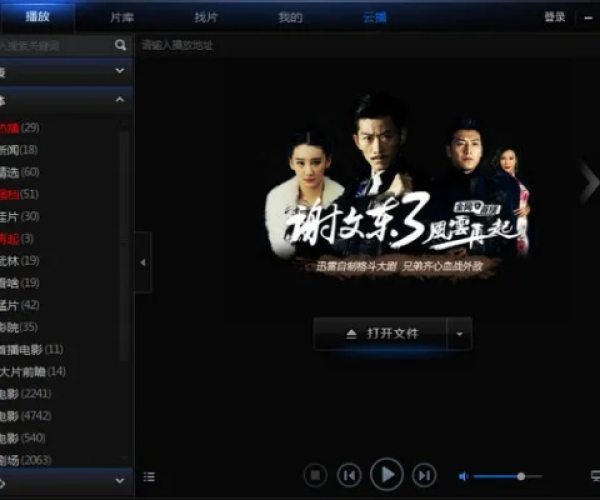Start playback with the round play button
The height and width of the screenshot is (500, 600).
click(x=386, y=474)
